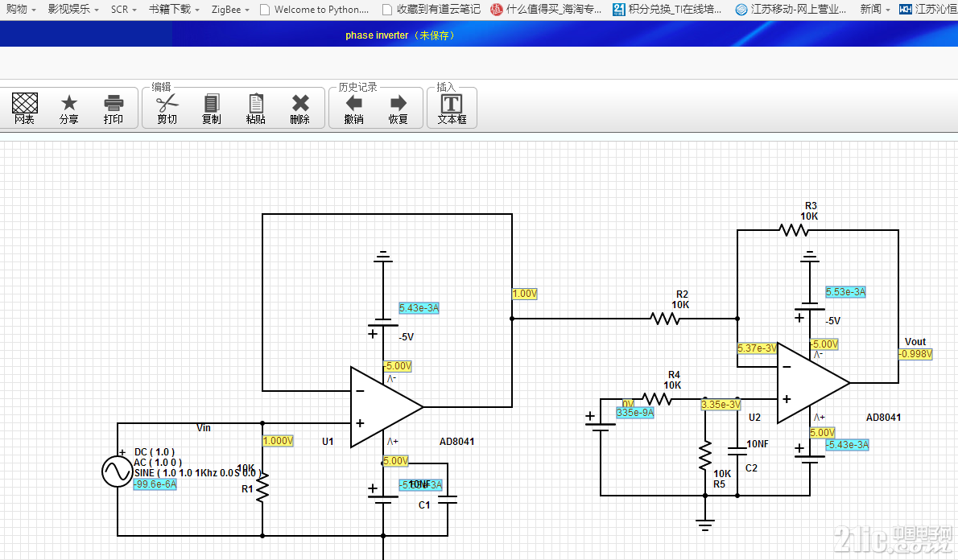Click the 3.35e-3V voltage label
958x560 pixels.
721,404
